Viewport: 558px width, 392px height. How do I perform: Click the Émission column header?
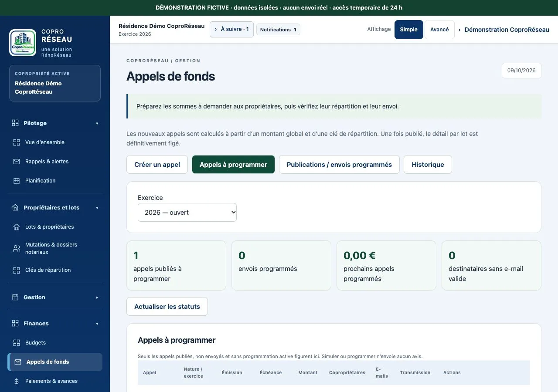232,372
